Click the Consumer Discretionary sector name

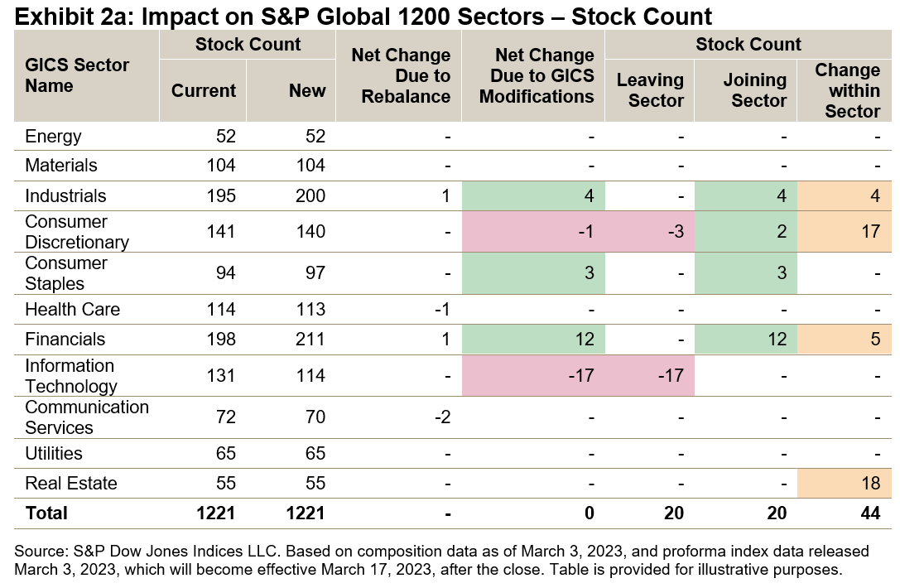point(77,232)
